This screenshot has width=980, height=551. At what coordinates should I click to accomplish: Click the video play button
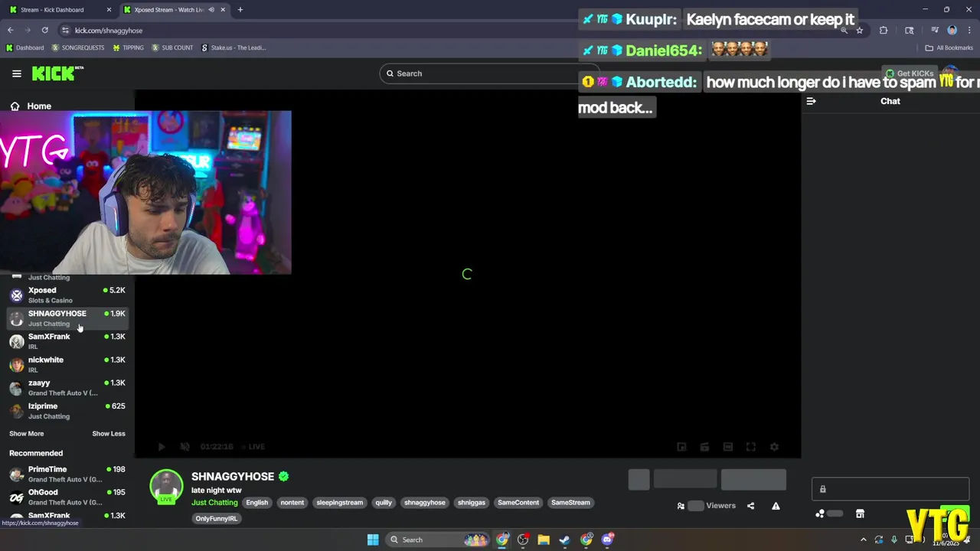click(162, 447)
